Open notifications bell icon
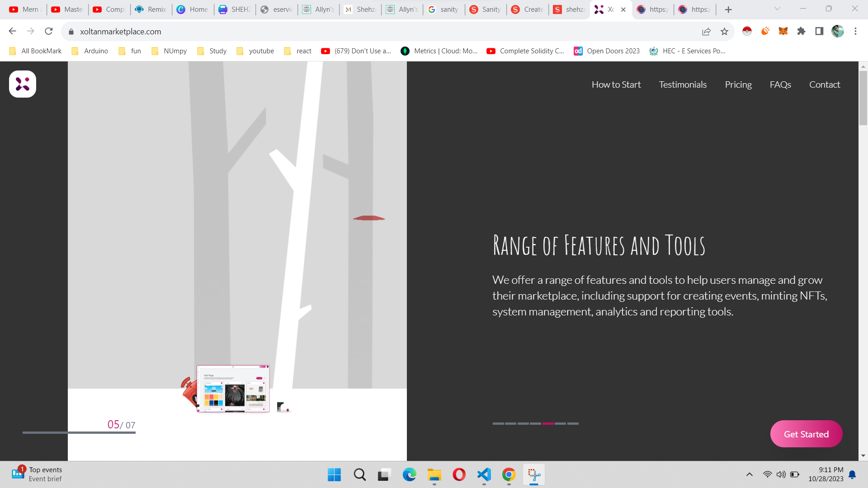This screenshot has height=488, width=868. click(852, 474)
